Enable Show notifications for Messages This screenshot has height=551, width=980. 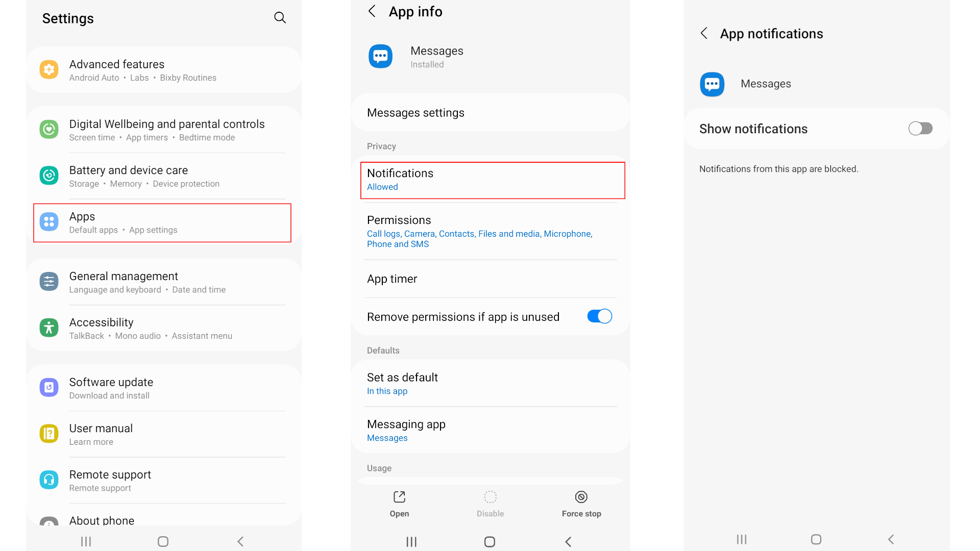[x=920, y=128]
